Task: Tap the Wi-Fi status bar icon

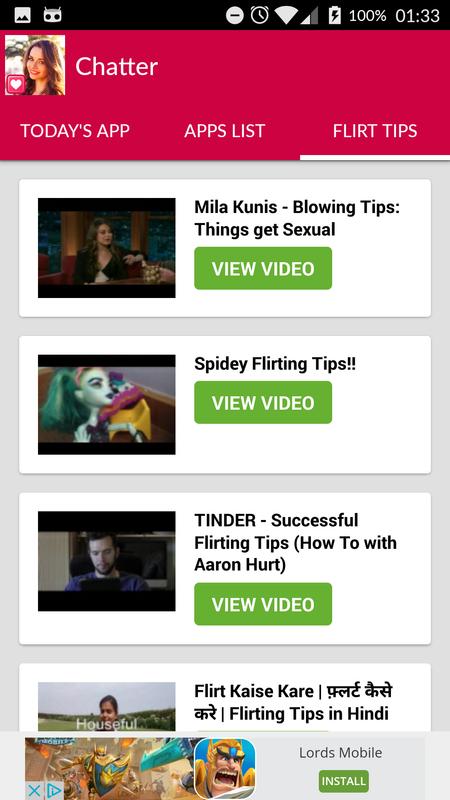Action: (285, 15)
